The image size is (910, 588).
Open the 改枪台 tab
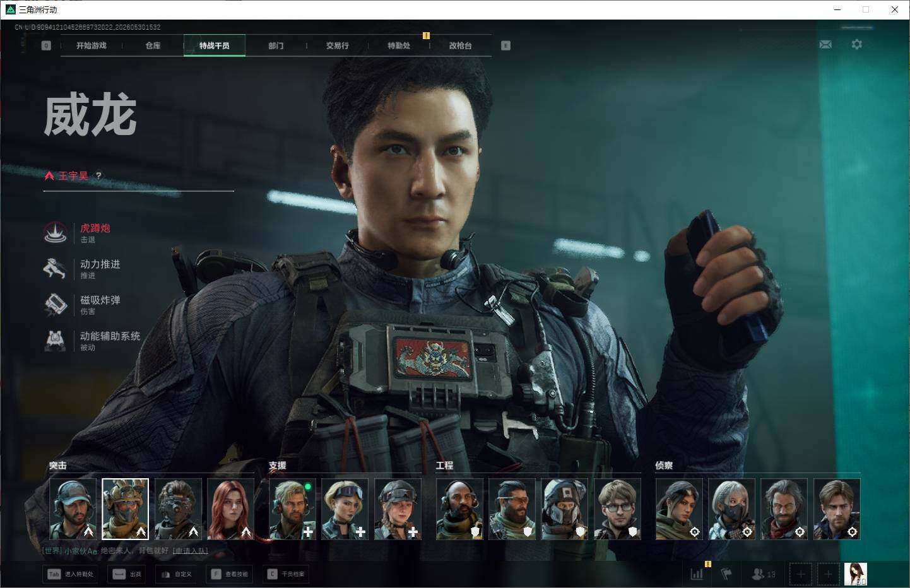click(461, 45)
